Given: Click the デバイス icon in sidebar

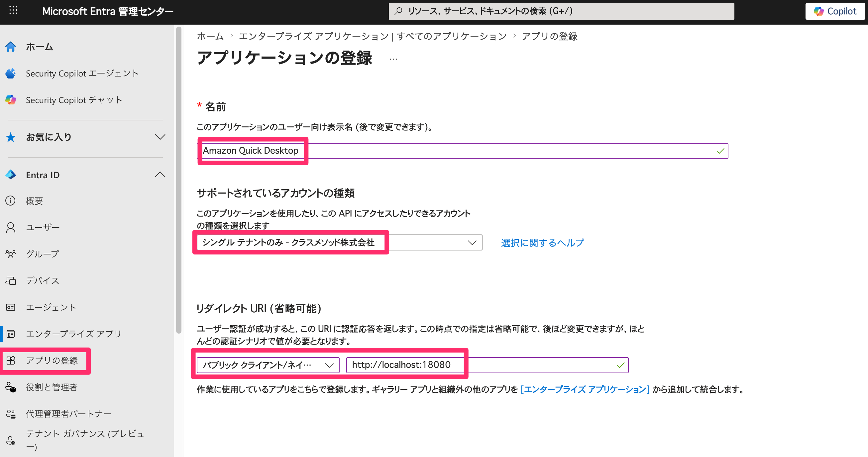Looking at the screenshot, I should click(10, 280).
